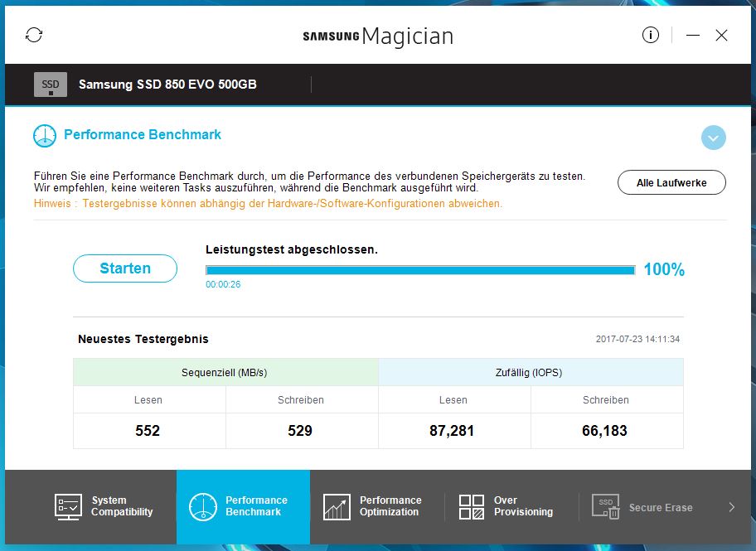Click the Starten button

tap(125, 268)
